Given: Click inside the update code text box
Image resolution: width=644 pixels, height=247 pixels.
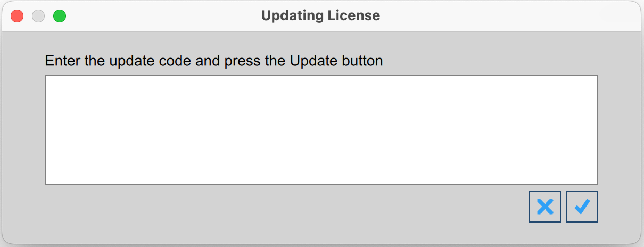Looking at the screenshot, I should [x=321, y=130].
